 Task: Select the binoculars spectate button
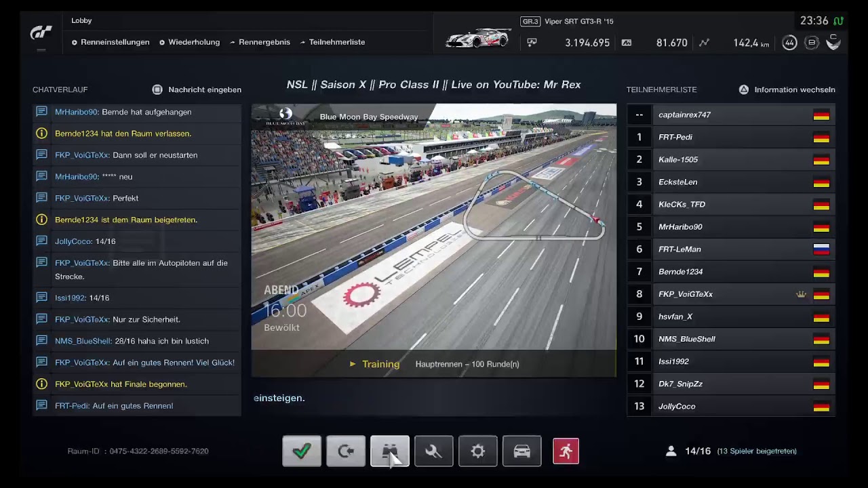(x=390, y=451)
